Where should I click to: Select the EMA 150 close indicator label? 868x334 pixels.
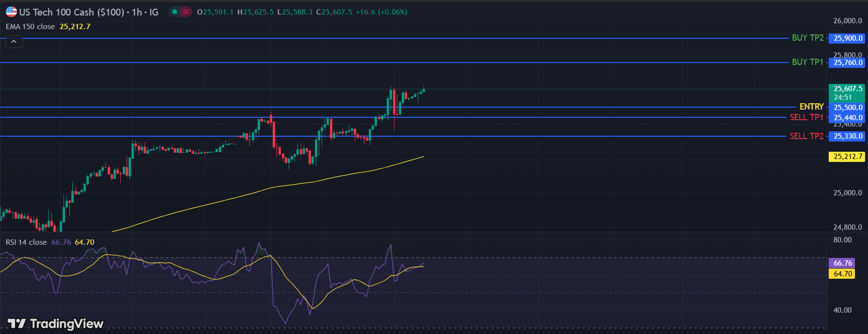click(x=30, y=27)
